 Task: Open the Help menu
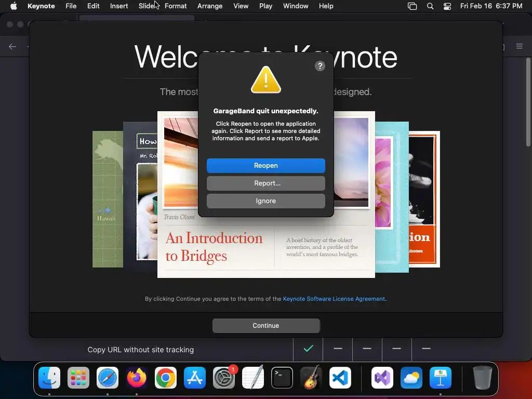pyautogui.click(x=326, y=6)
